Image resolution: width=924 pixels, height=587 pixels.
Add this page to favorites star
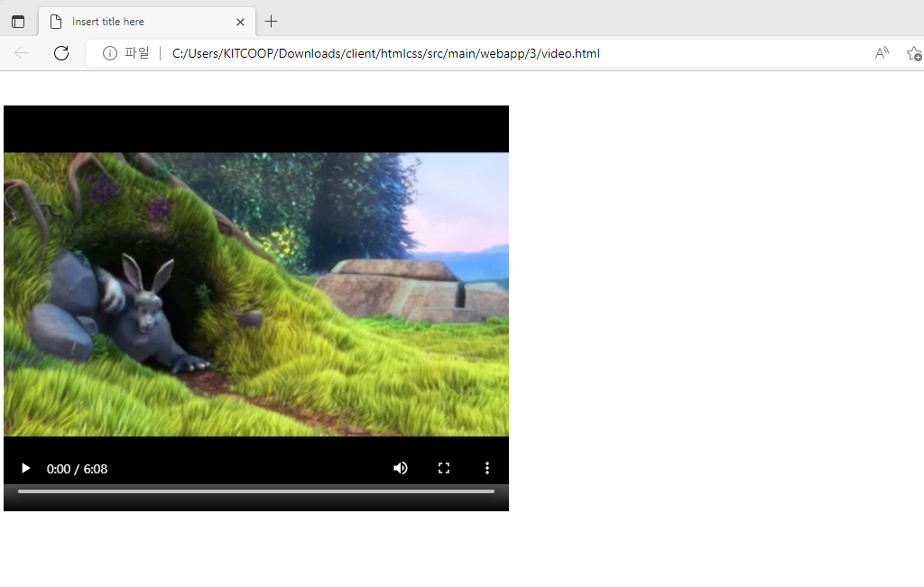pos(914,53)
